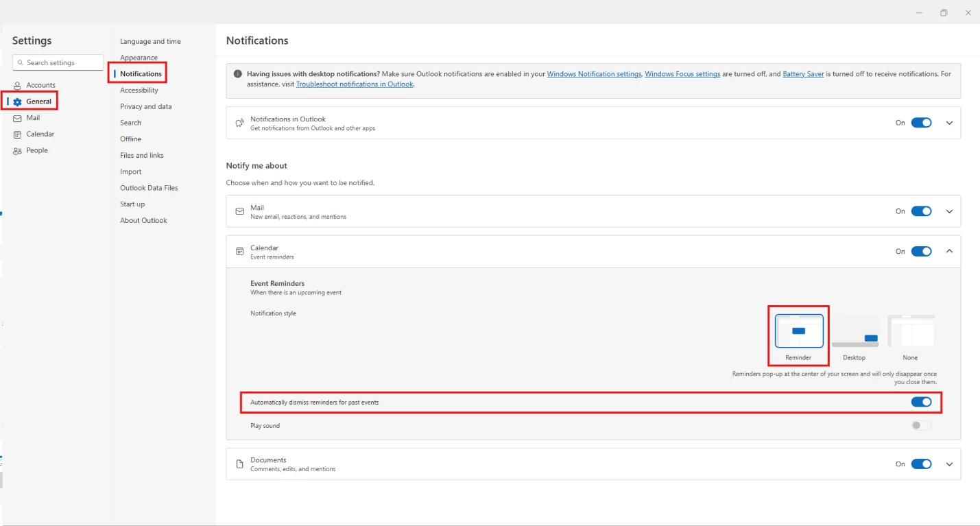Click the info icon in the notification banner
Image resolution: width=980 pixels, height=526 pixels.
pos(238,74)
